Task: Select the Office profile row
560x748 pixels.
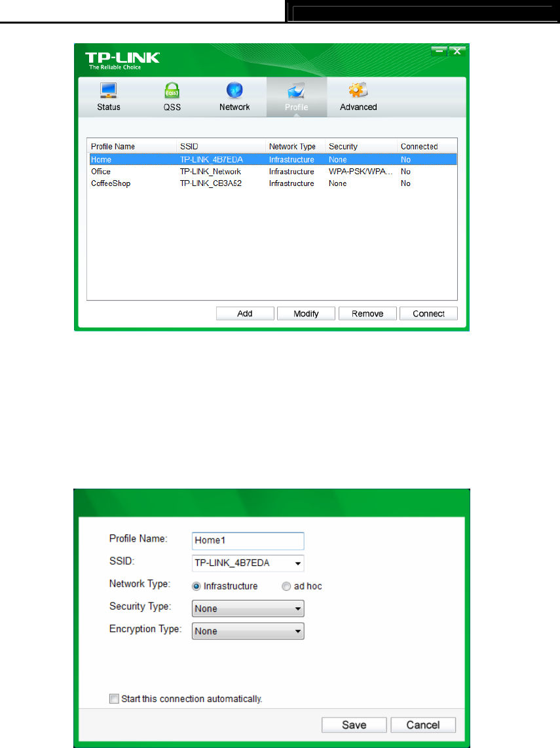Action: tap(273, 171)
